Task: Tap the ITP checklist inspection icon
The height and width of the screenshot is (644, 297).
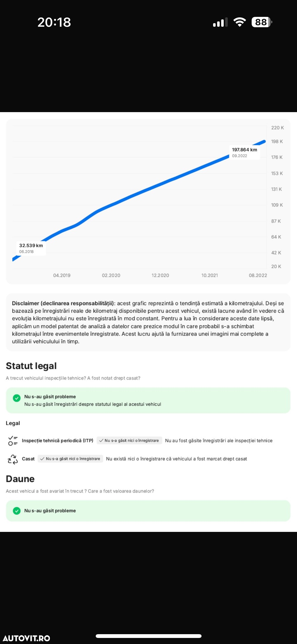Action: [13, 440]
